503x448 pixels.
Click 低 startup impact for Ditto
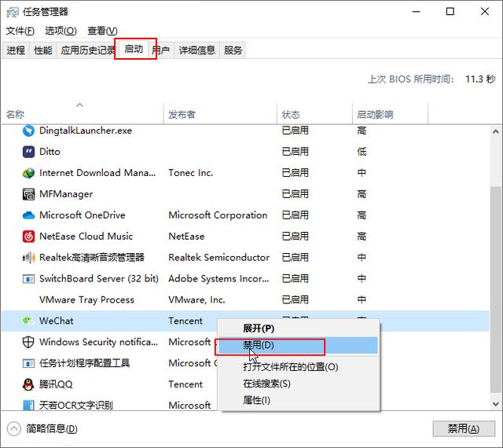point(362,152)
